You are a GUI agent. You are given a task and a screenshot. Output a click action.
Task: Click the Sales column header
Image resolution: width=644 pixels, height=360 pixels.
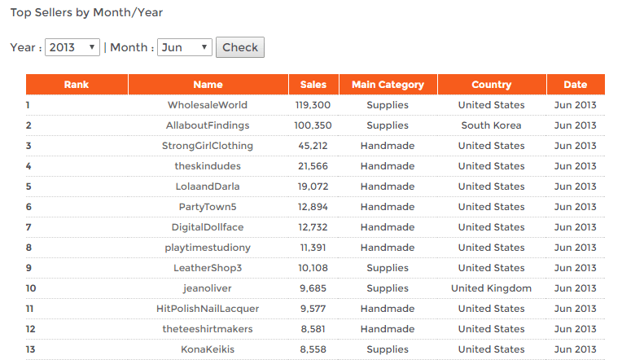click(313, 85)
